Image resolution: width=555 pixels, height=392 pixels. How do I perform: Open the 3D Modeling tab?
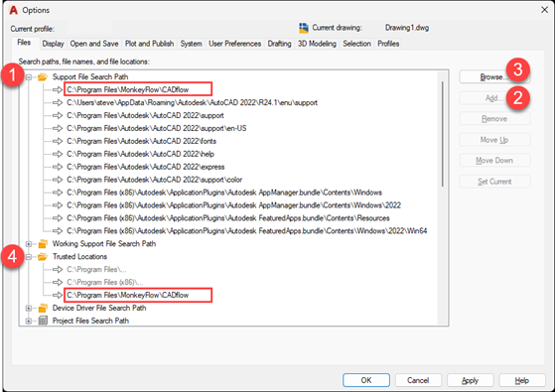click(317, 44)
